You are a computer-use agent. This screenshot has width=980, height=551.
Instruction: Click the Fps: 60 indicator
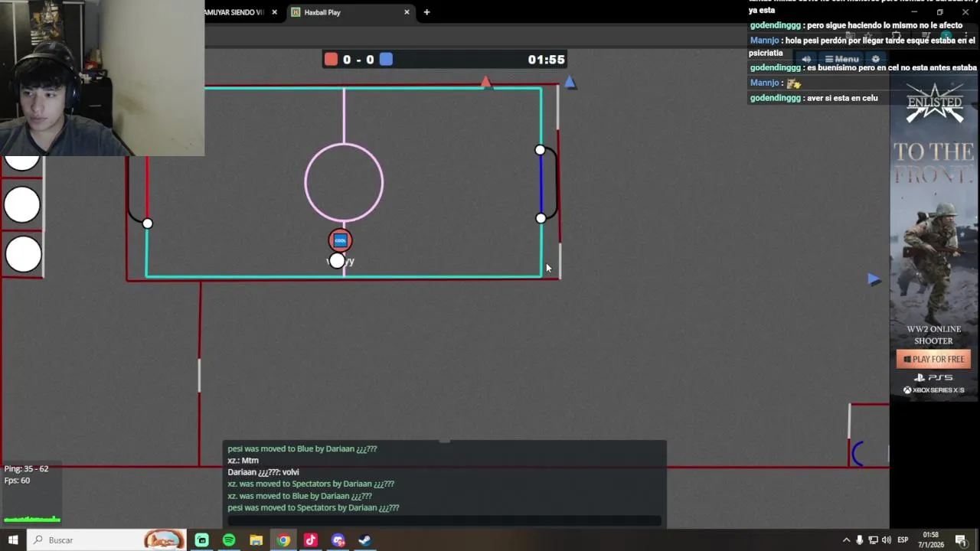(x=17, y=481)
